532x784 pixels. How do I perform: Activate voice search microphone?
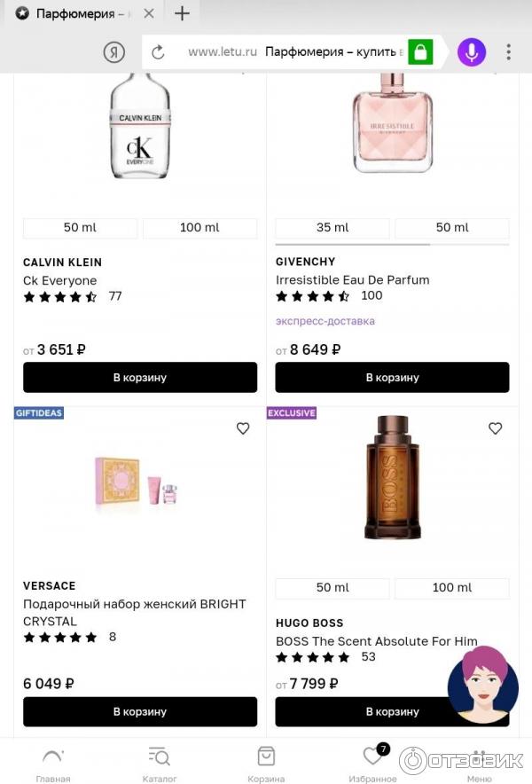coord(471,52)
